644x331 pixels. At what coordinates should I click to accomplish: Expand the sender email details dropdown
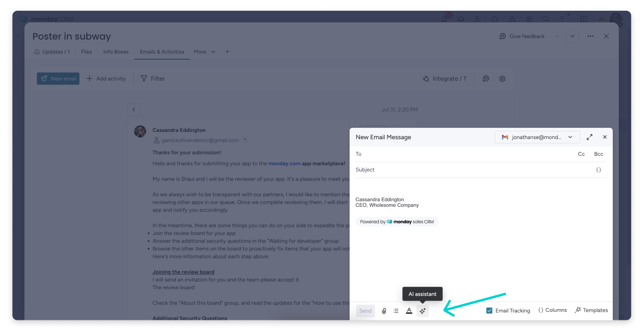245,139
